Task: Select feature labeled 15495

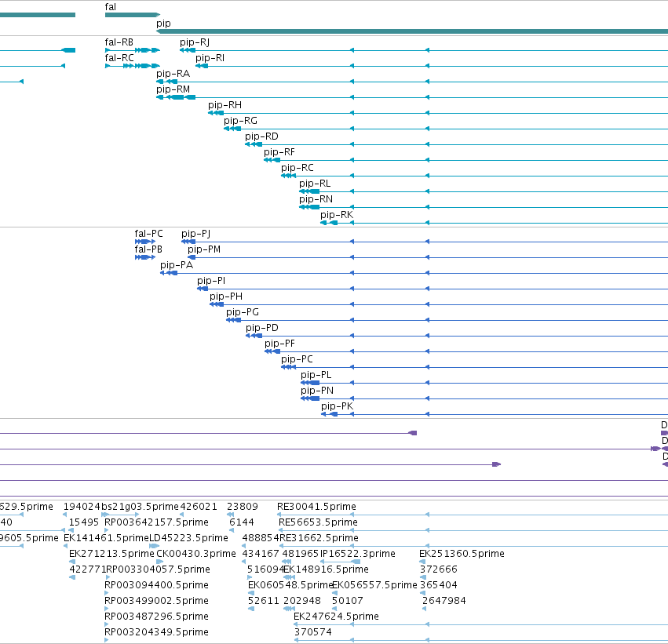Action: click(84, 522)
